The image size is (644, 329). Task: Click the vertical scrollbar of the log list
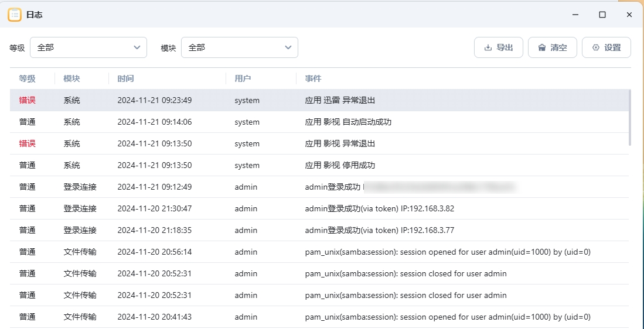pyautogui.click(x=630, y=117)
